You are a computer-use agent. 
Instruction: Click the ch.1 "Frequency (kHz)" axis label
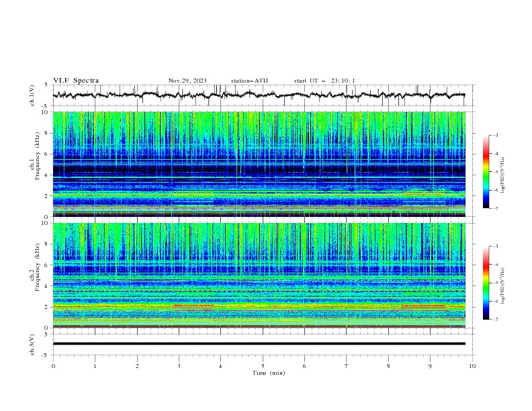(37, 156)
